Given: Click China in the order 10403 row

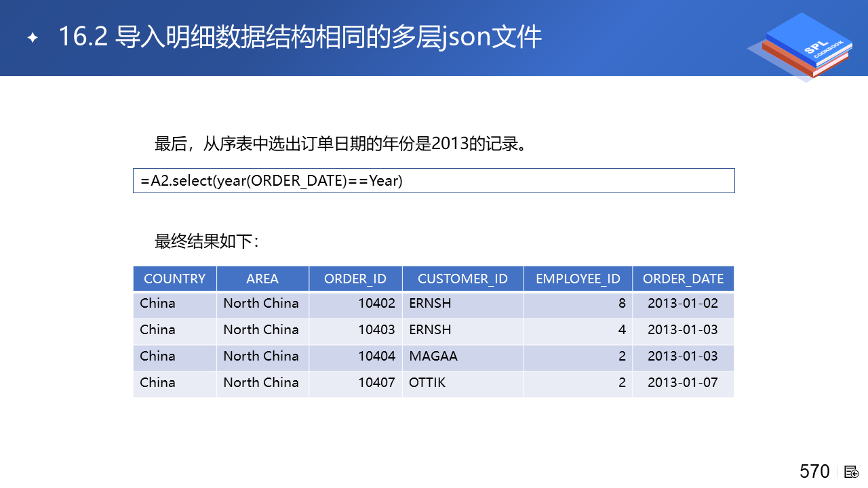Looking at the screenshot, I should coord(157,329).
